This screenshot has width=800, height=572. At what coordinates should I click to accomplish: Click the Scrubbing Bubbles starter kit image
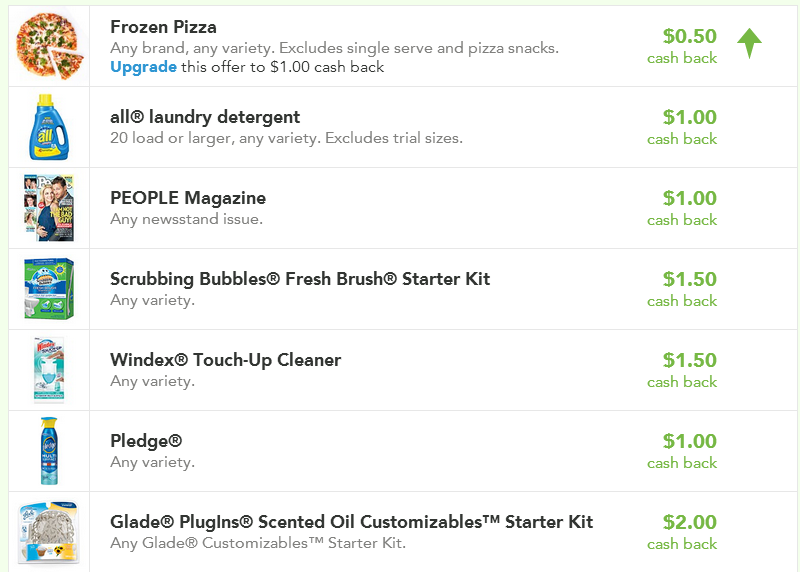[49, 289]
